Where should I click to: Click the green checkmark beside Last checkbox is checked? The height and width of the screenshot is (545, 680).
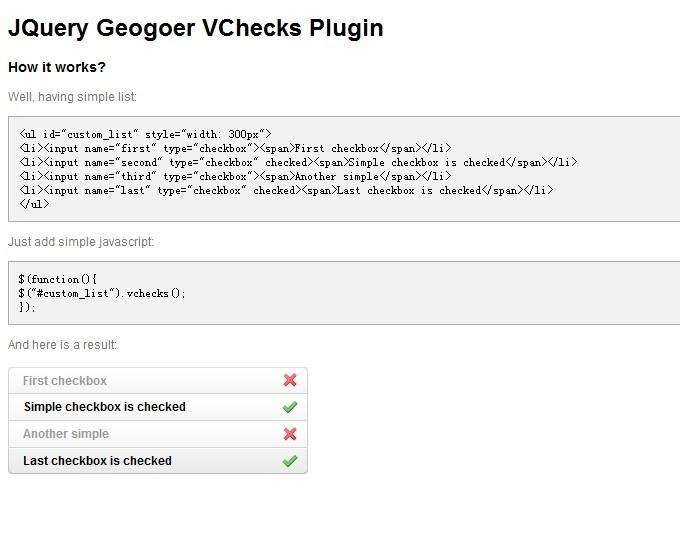290,461
